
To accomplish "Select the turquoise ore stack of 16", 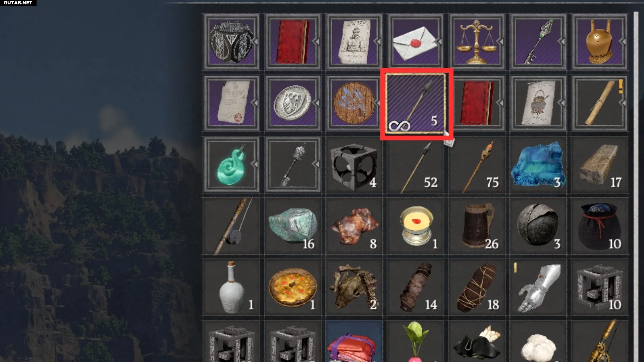I will pyautogui.click(x=293, y=226).
